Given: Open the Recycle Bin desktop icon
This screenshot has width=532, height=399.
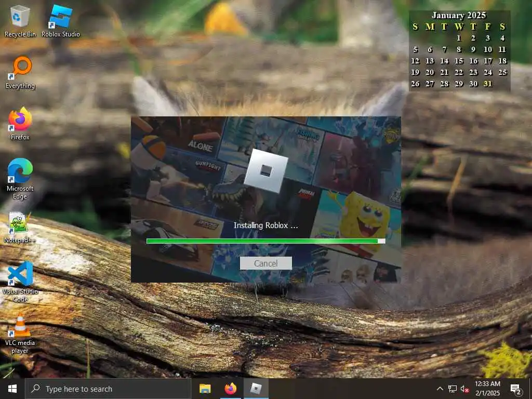Looking at the screenshot, I should pos(20,21).
